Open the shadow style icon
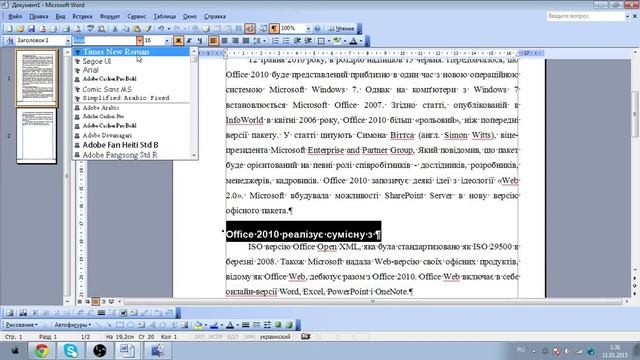Screen dimensions: 640x360 [278, 325]
